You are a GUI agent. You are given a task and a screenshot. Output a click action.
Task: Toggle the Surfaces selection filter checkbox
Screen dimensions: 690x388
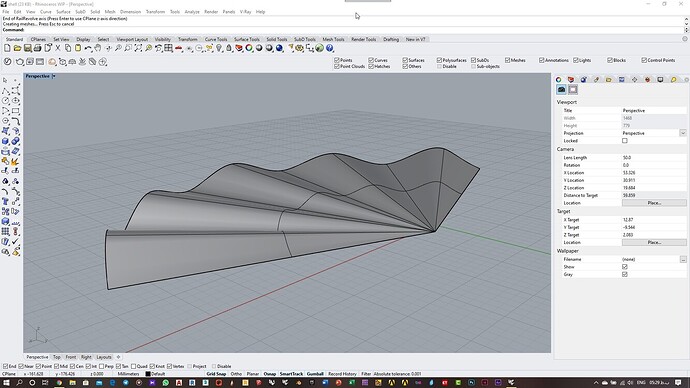point(405,60)
